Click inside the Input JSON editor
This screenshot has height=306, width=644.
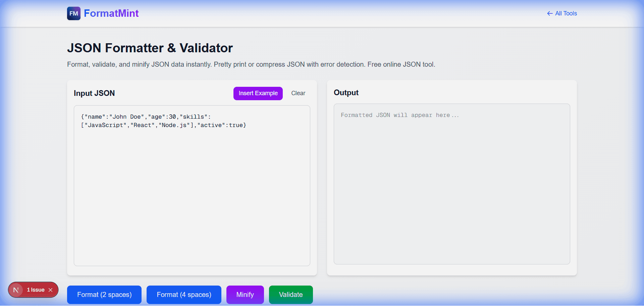coord(191,184)
